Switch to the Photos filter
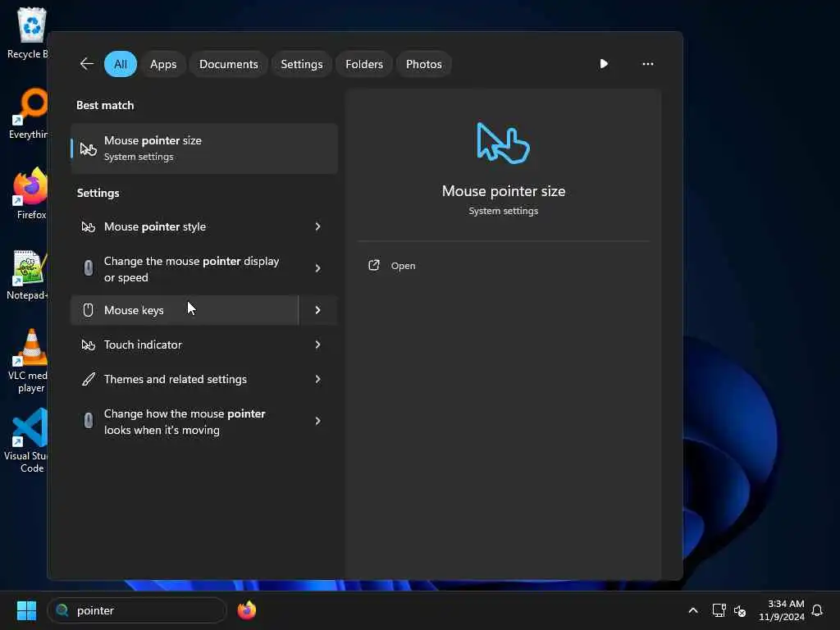The image size is (840, 630). [x=424, y=64]
